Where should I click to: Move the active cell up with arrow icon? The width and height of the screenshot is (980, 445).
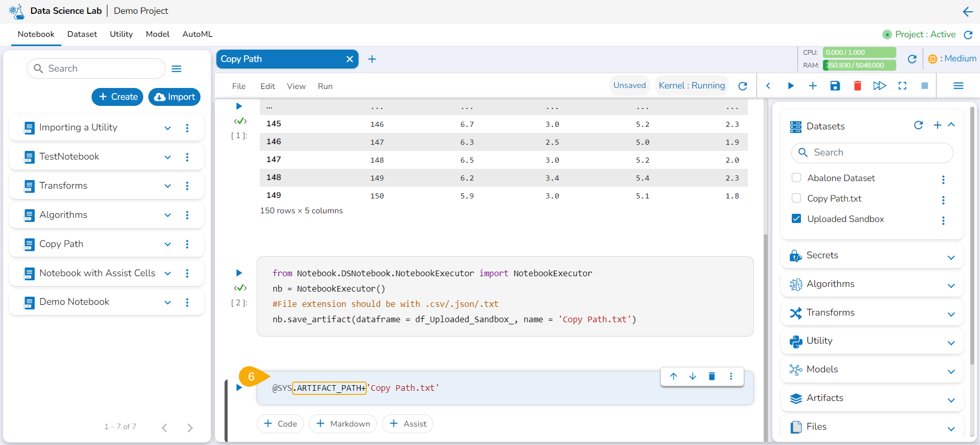673,376
